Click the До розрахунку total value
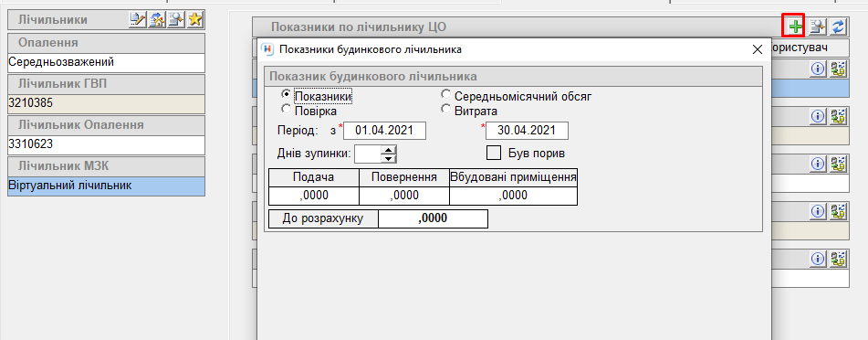 tap(433, 218)
